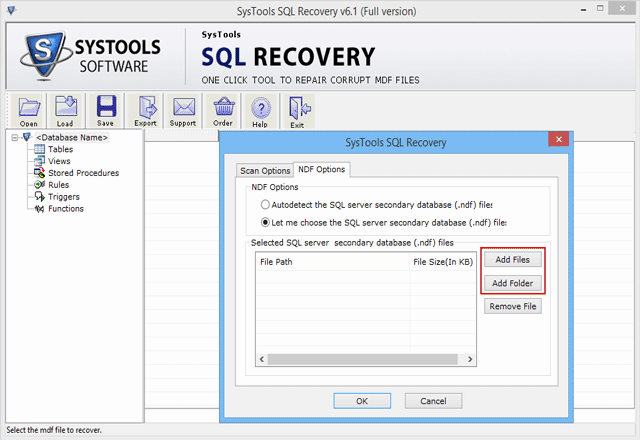This screenshot has width=640, height=440.
Task: Select the Functions tree item
Action: tap(66, 209)
